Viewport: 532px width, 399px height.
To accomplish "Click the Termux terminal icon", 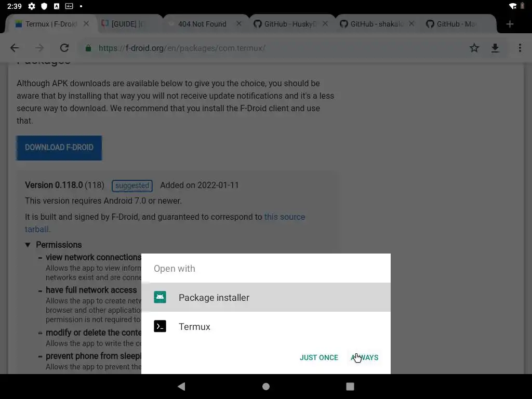I will (160, 326).
